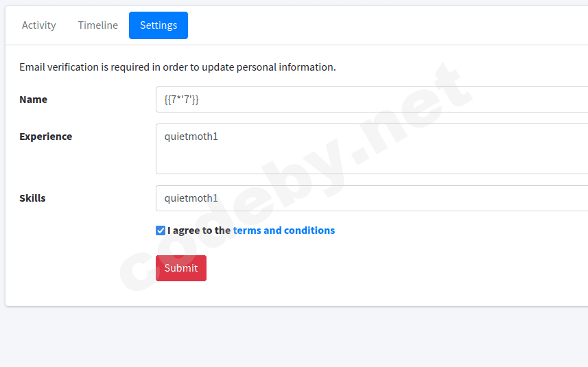Untick the agree to terms checkbox

(x=161, y=230)
